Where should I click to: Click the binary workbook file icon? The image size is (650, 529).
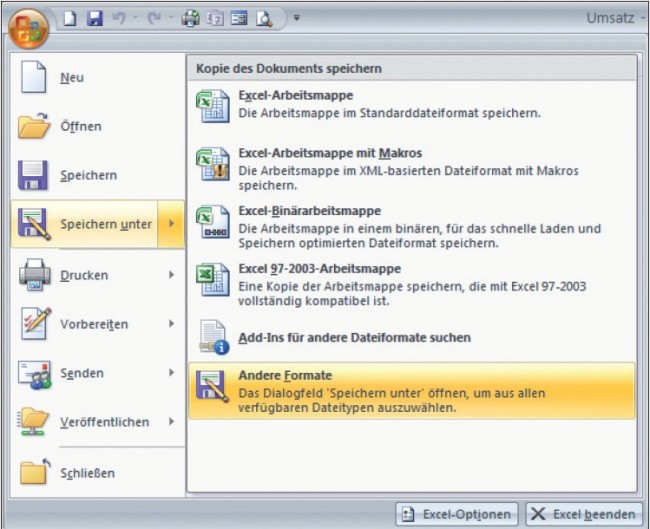(x=213, y=222)
